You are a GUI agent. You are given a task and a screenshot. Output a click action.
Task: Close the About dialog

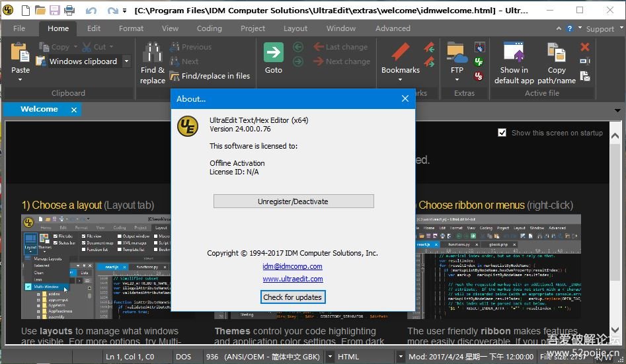[x=405, y=98]
